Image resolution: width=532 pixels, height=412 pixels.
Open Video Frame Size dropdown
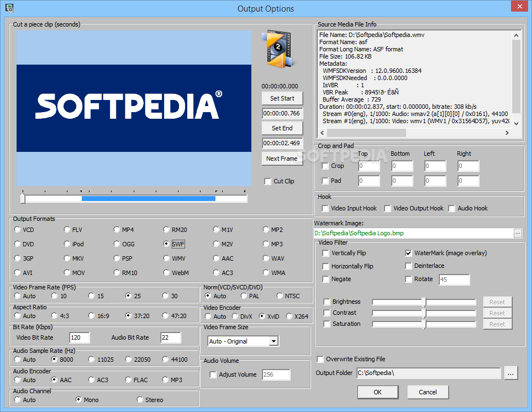pos(273,341)
